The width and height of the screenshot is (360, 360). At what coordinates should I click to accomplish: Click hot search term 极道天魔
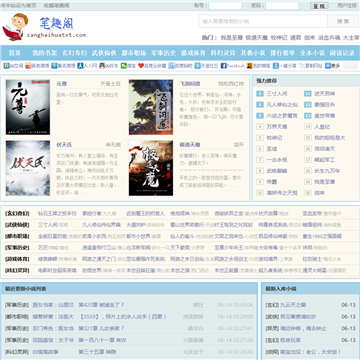257,38
